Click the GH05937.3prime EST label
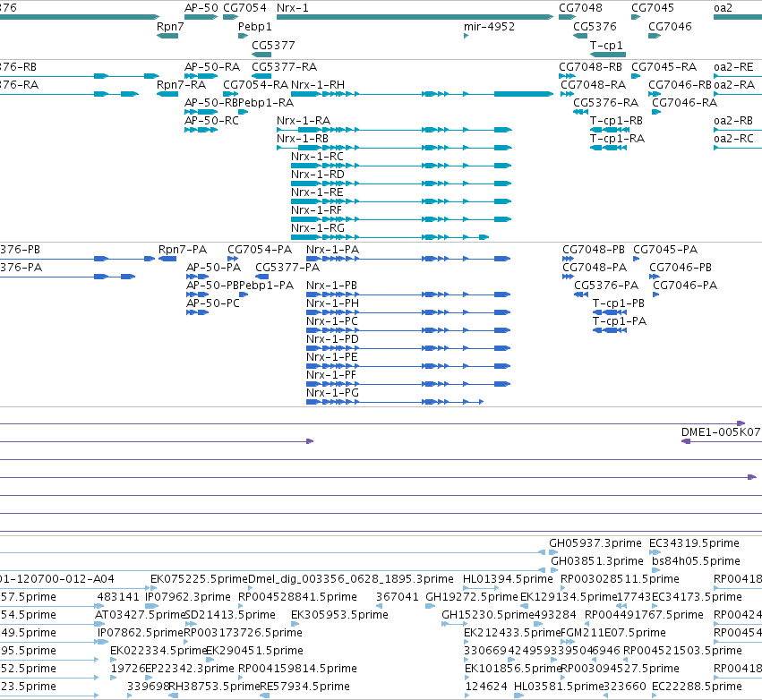762x700 pixels. (595, 543)
